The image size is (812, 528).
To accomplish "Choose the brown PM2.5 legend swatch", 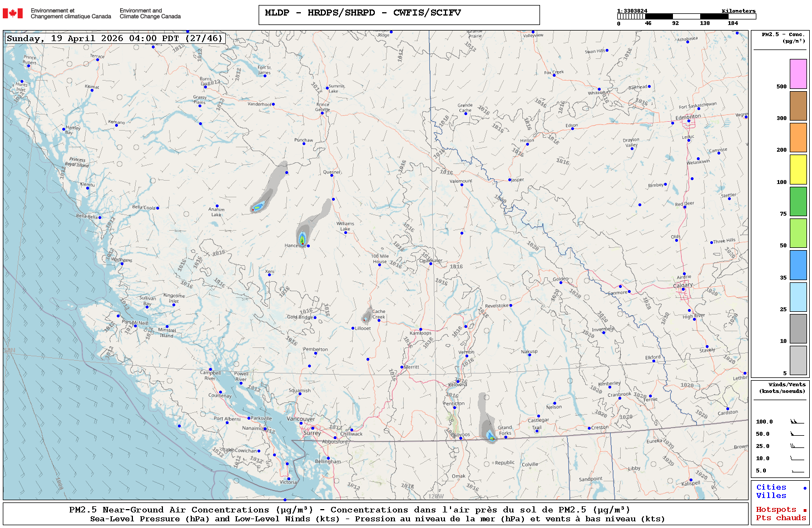I will pos(798,106).
